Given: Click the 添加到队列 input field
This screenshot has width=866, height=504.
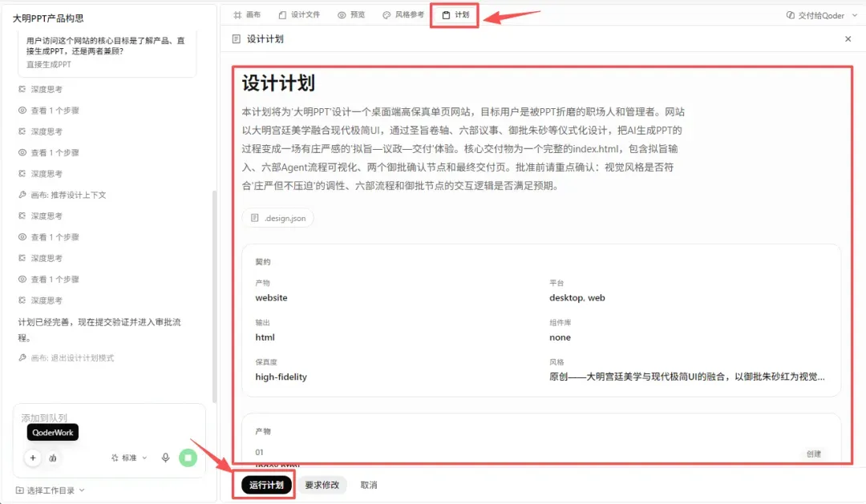Looking at the screenshot, I should (109, 418).
